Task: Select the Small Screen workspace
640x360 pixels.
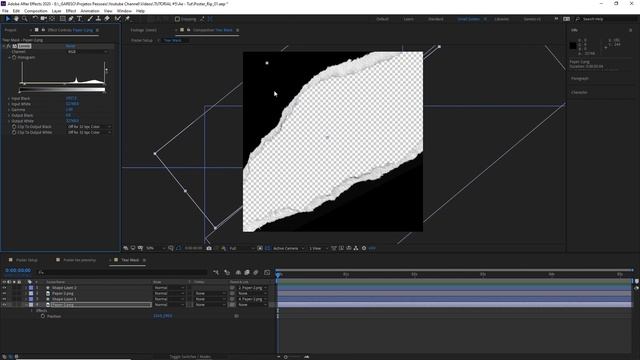Action: pyautogui.click(x=468, y=19)
